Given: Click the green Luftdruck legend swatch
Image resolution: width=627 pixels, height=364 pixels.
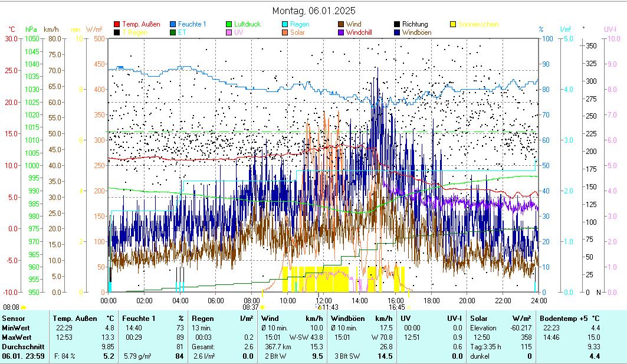Looking at the screenshot, I should [x=229, y=24].
